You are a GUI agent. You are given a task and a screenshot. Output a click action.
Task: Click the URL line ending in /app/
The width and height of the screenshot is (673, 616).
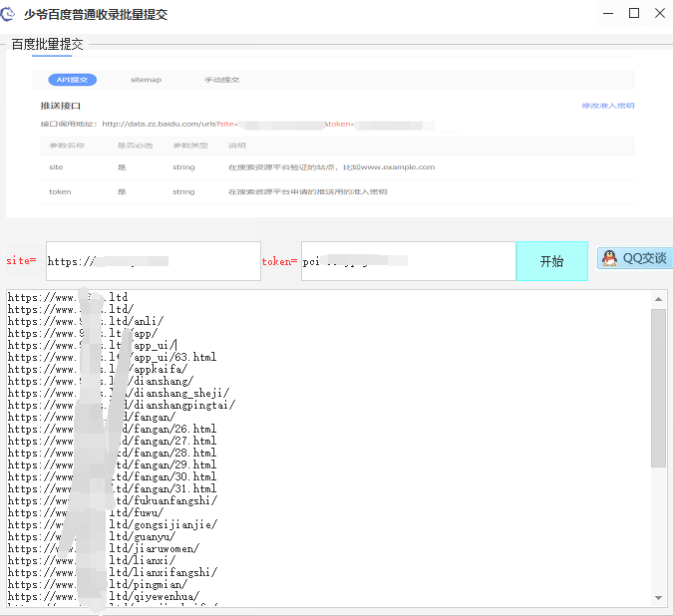point(83,333)
